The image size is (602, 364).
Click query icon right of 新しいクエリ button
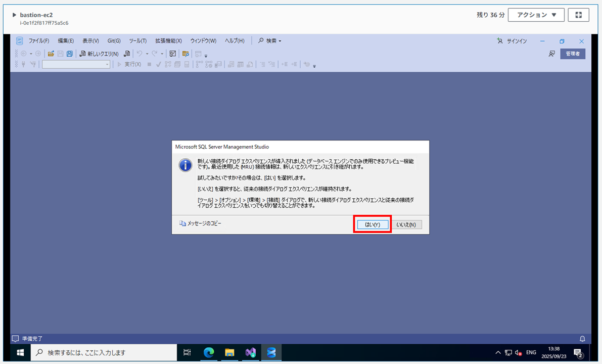(127, 54)
